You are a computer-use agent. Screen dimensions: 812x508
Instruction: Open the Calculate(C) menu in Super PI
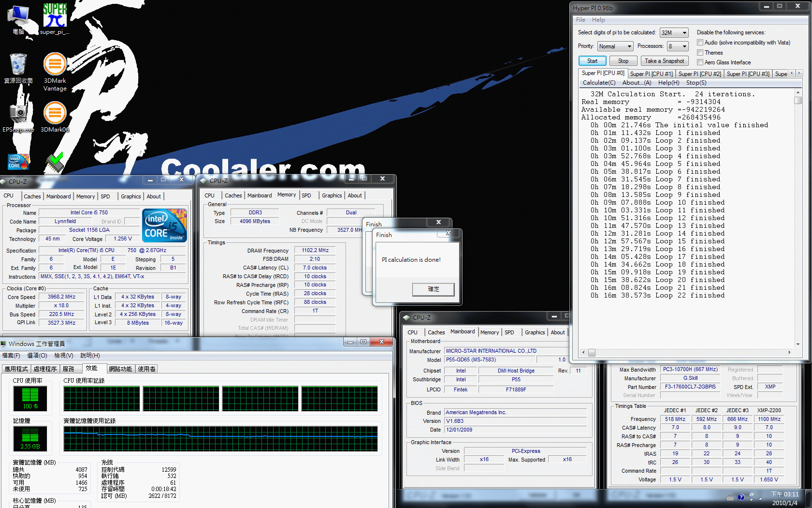tap(599, 83)
